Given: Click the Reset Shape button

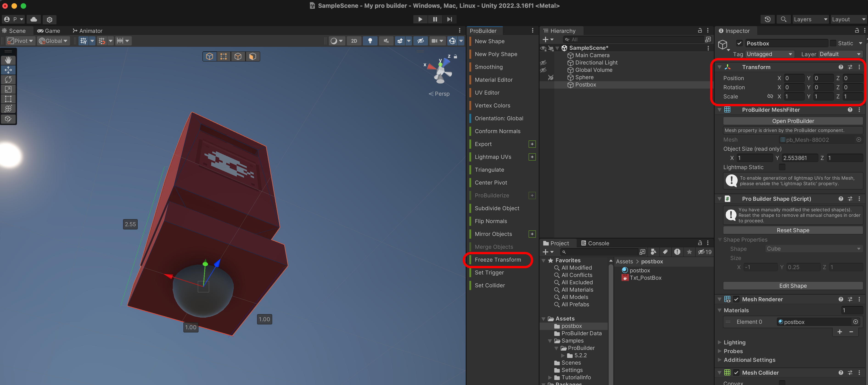Looking at the screenshot, I should 792,230.
